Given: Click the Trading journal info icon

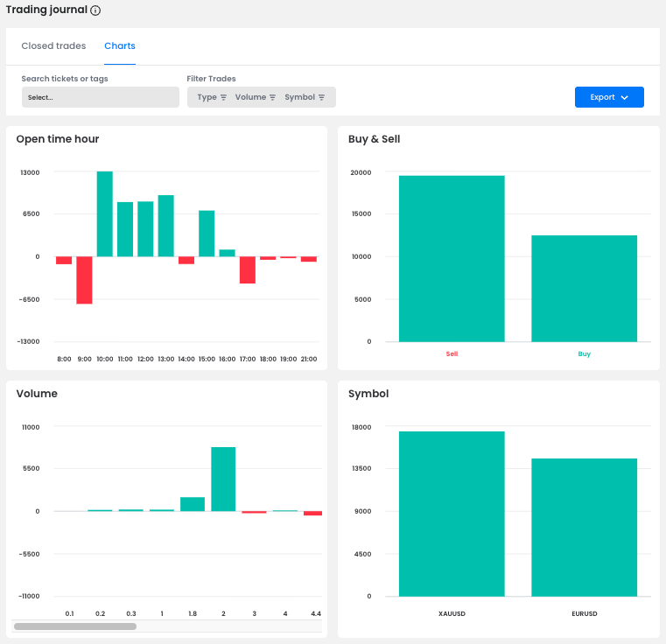Looking at the screenshot, I should click(95, 11).
